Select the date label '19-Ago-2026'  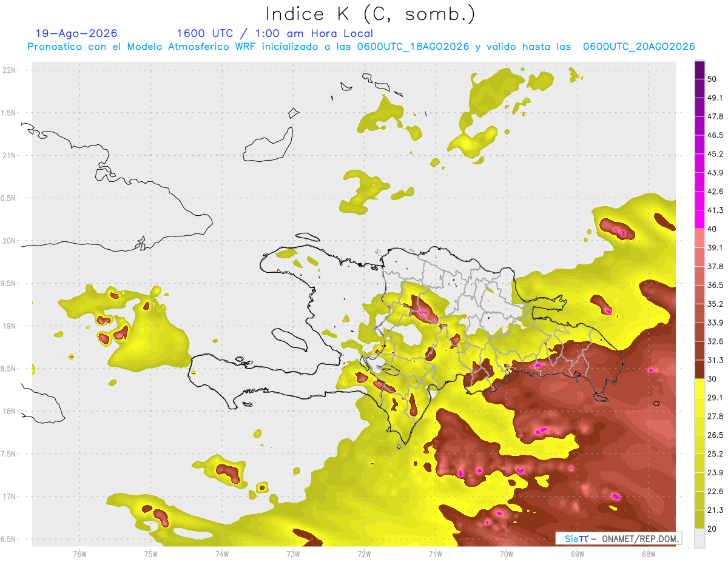pos(76,34)
